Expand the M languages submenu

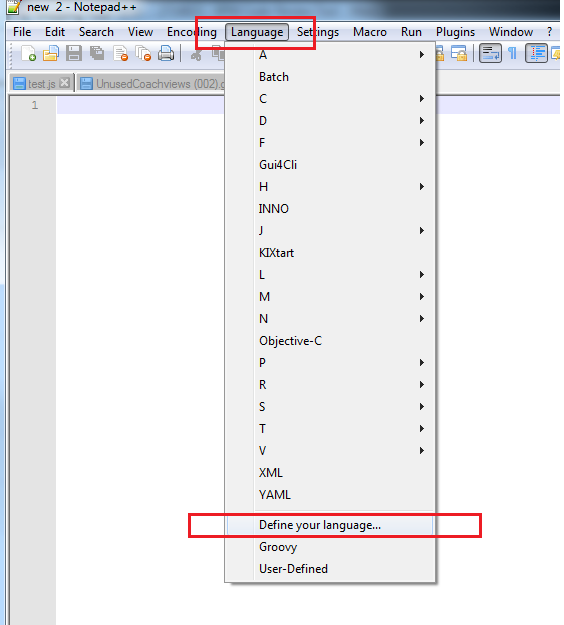[x=330, y=297]
